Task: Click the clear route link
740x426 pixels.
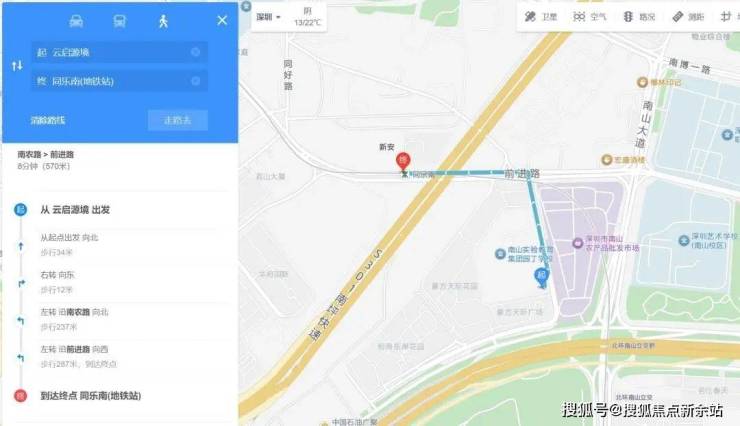Action: click(x=48, y=120)
